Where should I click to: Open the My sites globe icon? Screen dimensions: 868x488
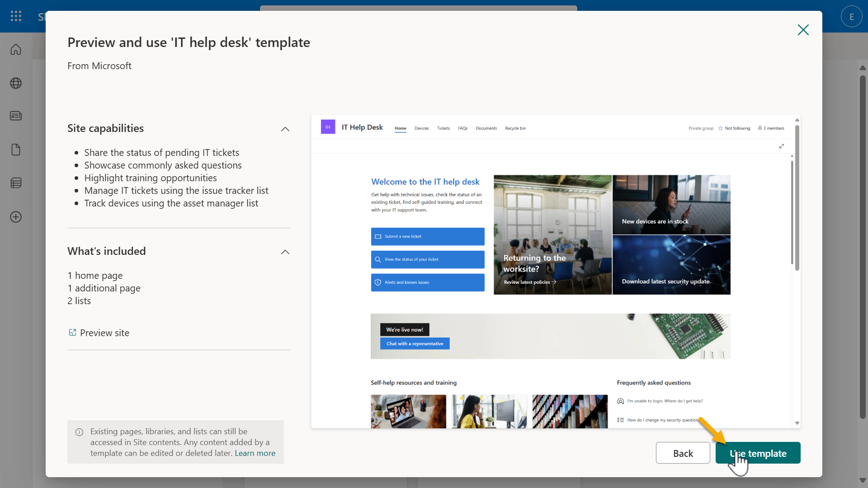pos(16,83)
